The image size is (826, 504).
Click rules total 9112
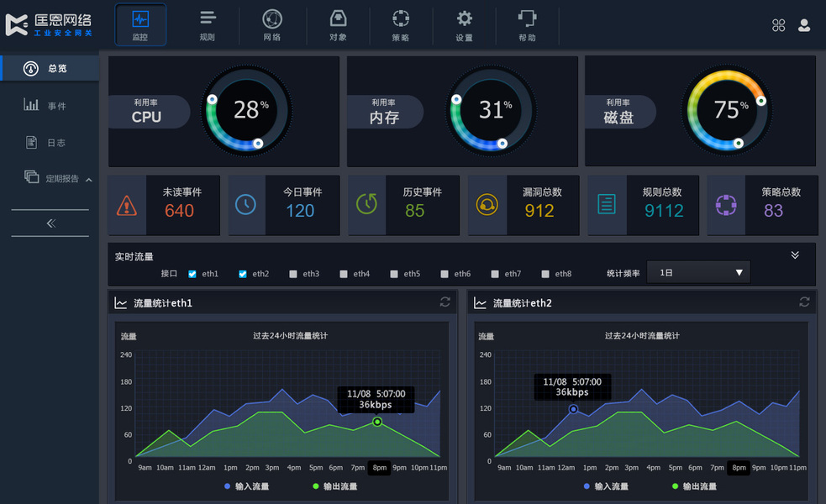point(664,211)
